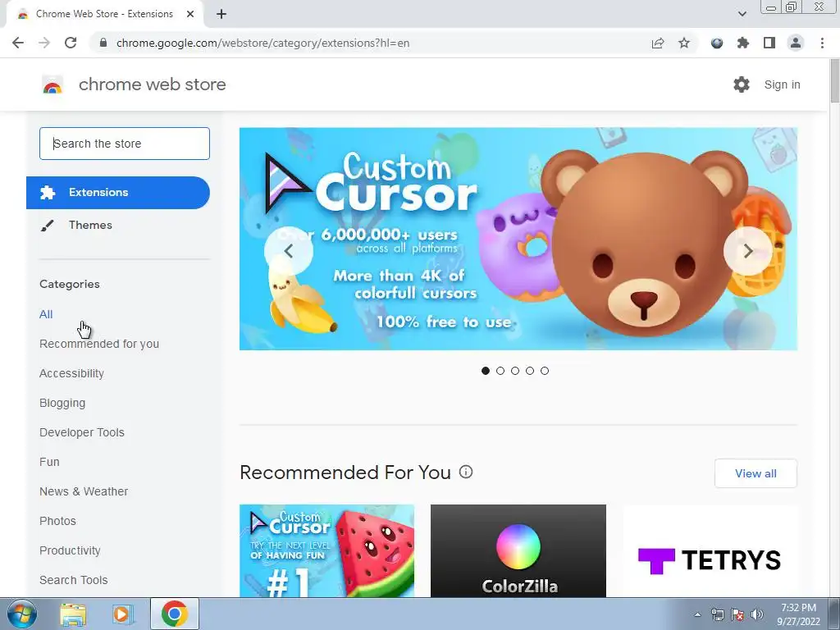Focus the Search the store field
Viewport: 840px width, 630px height.
pos(125,144)
